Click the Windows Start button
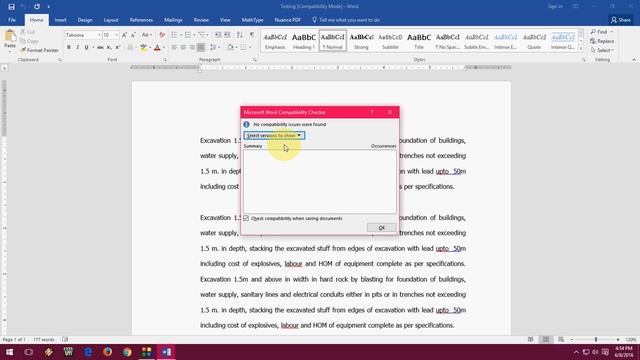This screenshot has width=640, height=360. (9, 351)
